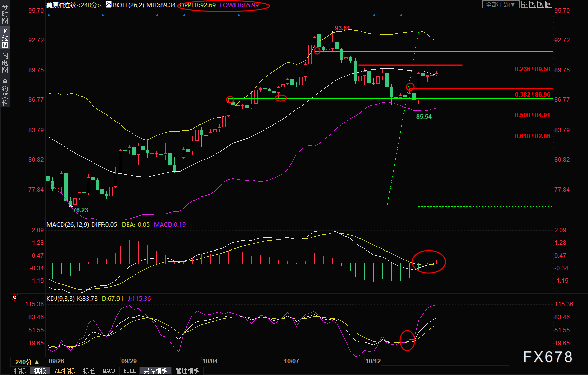Click the shrink chart range icon

coord(532,4)
